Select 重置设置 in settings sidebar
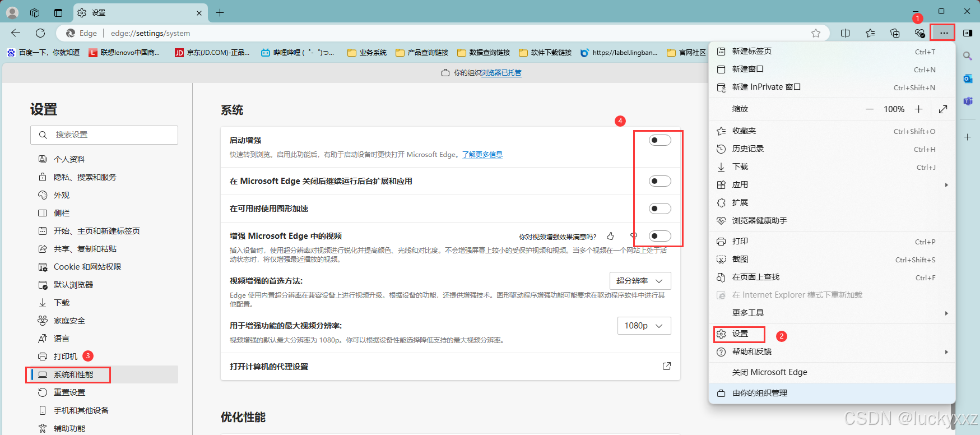Viewport: 980px width, 435px height. tap(104, 392)
